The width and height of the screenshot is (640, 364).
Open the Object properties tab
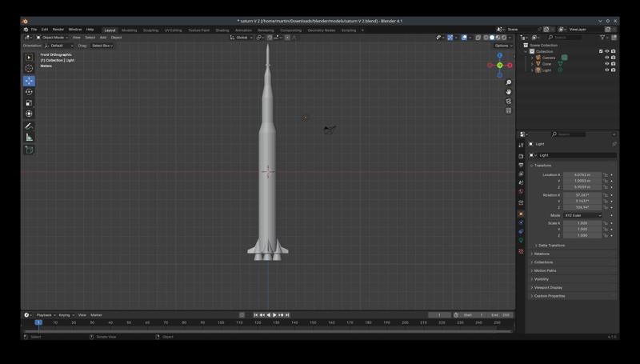521,214
